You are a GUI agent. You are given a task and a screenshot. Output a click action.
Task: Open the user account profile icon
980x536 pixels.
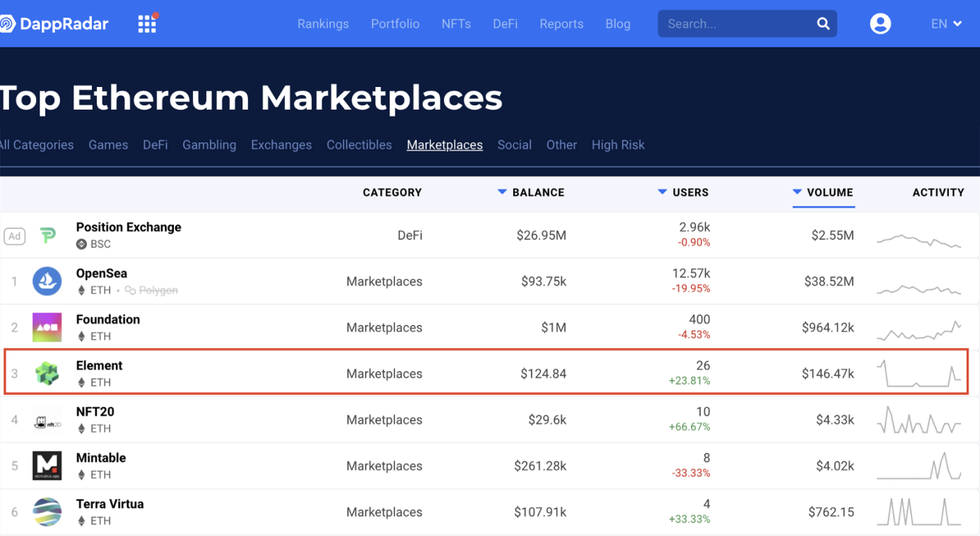880,24
